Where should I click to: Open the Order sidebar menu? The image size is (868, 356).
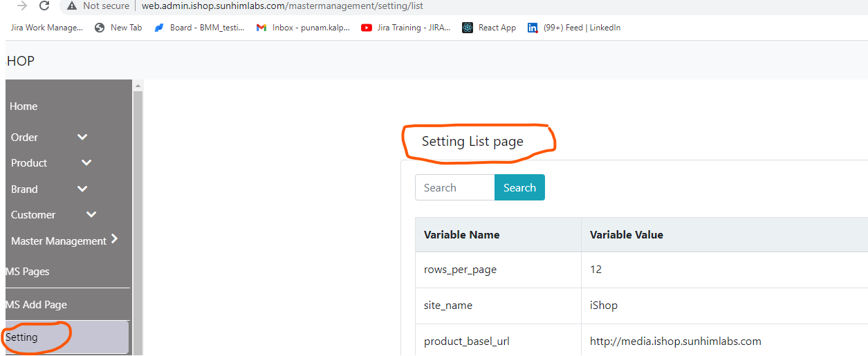(x=24, y=138)
